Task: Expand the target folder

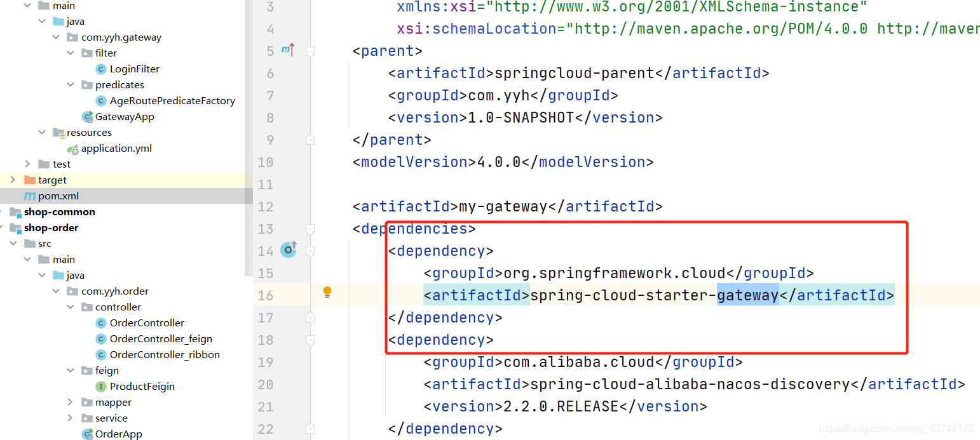Action: (x=13, y=180)
